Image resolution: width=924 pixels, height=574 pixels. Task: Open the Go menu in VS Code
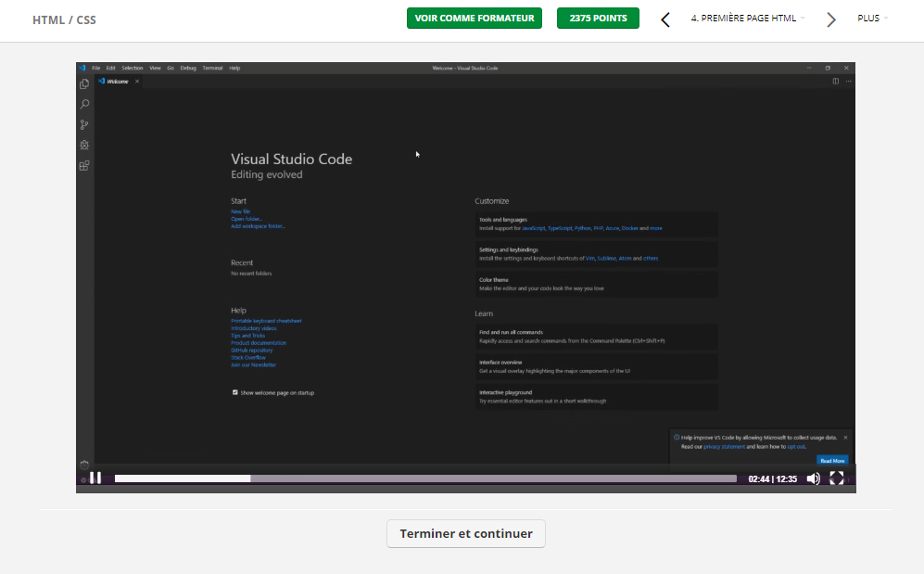pyautogui.click(x=171, y=68)
